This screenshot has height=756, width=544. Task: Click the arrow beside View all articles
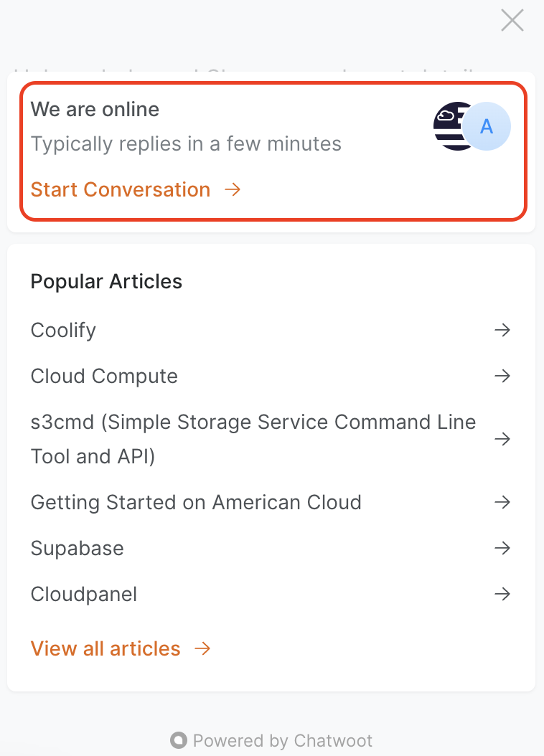(203, 648)
